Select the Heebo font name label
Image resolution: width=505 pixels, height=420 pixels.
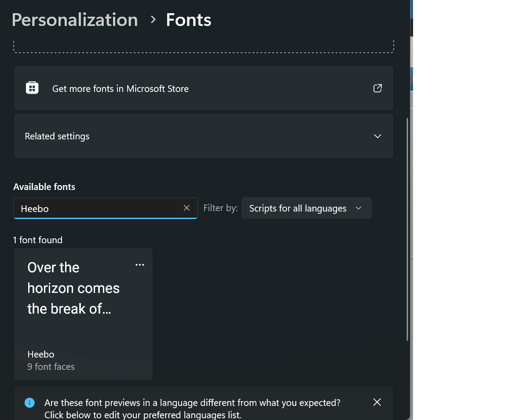click(x=41, y=354)
